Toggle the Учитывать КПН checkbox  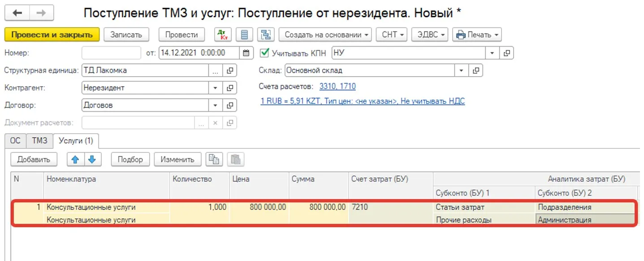264,53
